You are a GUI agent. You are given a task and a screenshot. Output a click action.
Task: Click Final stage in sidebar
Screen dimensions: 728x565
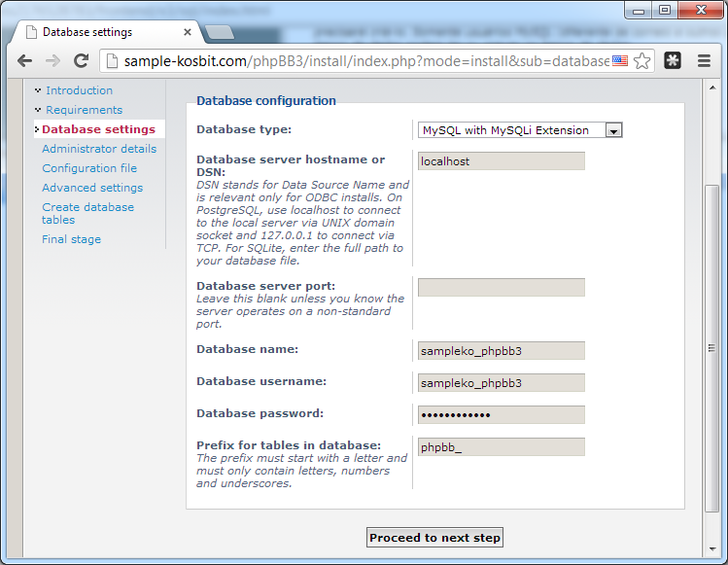pyautogui.click(x=71, y=239)
